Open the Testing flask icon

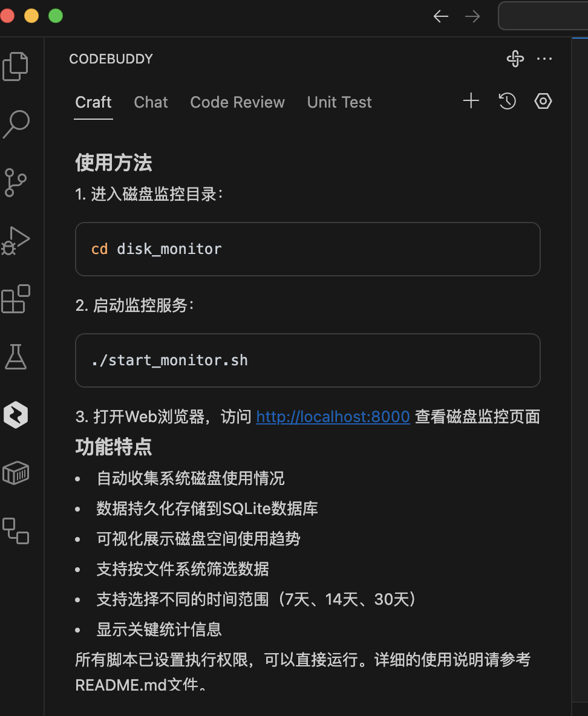click(16, 357)
